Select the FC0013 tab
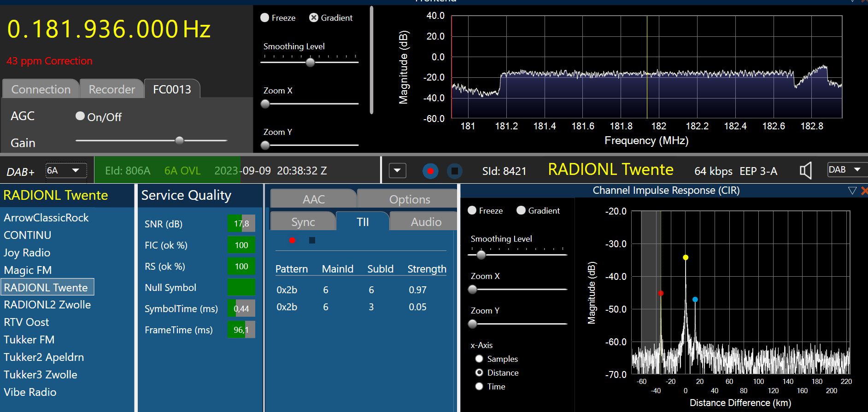Viewport: 868px width, 412px height. click(x=172, y=89)
